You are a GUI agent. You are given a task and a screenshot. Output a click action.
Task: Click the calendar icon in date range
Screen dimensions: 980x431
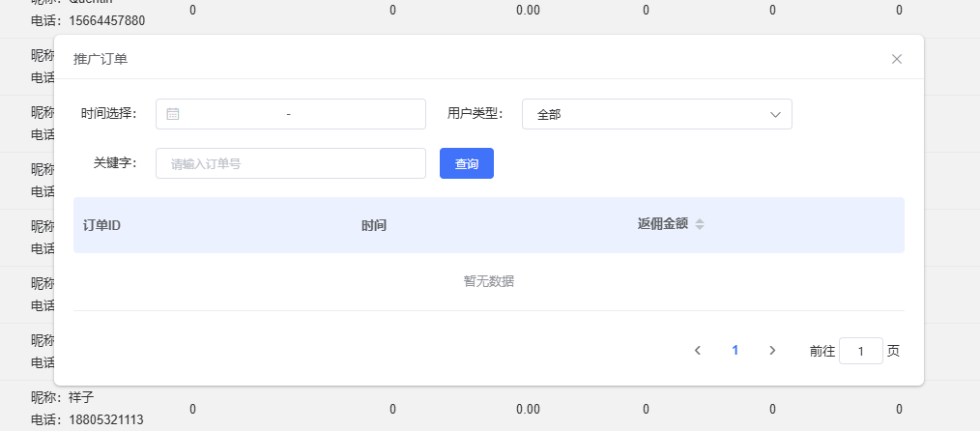[x=173, y=114]
